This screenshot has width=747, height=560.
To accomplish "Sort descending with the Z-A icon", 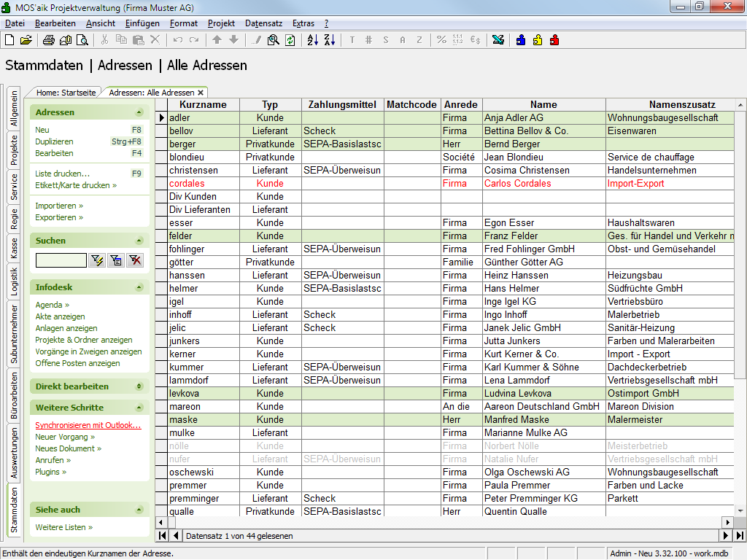I will [x=330, y=41].
